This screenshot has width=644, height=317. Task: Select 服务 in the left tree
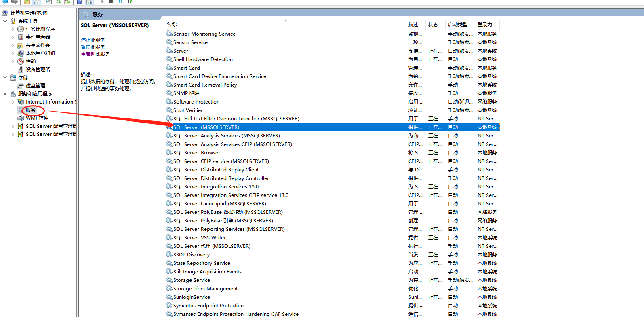click(31, 110)
